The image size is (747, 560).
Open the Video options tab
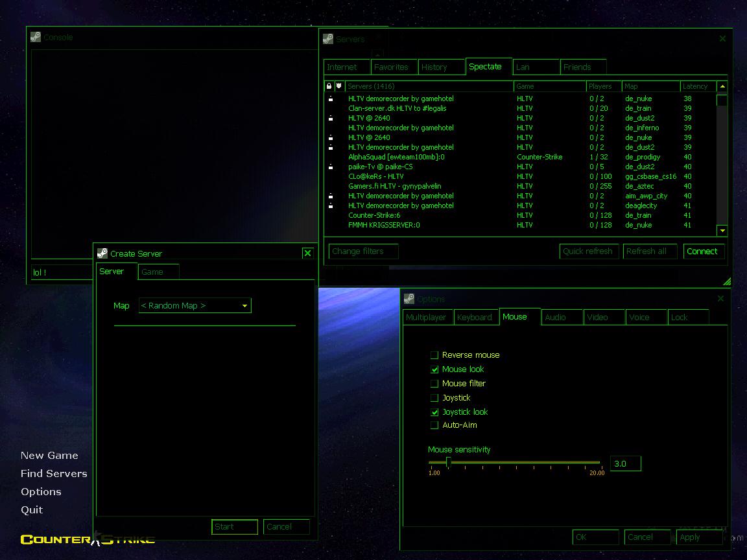tap(604, 317)
